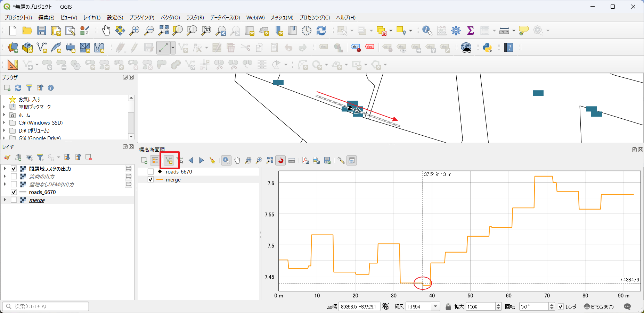Open the log messages speech bubble
The height and width of the screenshot is (313, 644).
click(627, 306)
